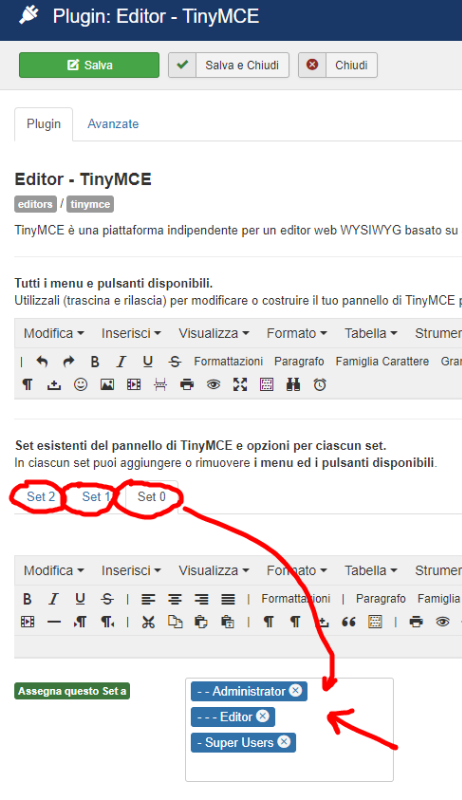Image resolution: width=462 pixels, height=800 pixels.
Task: Click the green Salva button
Action: coord(89,65)
